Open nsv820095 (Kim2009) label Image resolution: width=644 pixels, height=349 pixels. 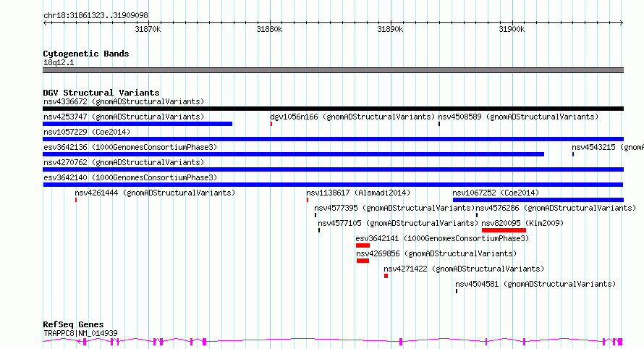(522, 223)
